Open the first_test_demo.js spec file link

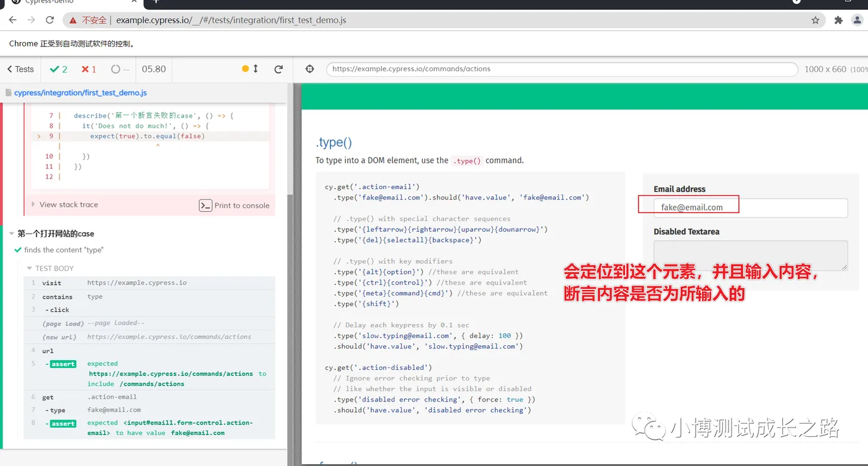[81, 93]
